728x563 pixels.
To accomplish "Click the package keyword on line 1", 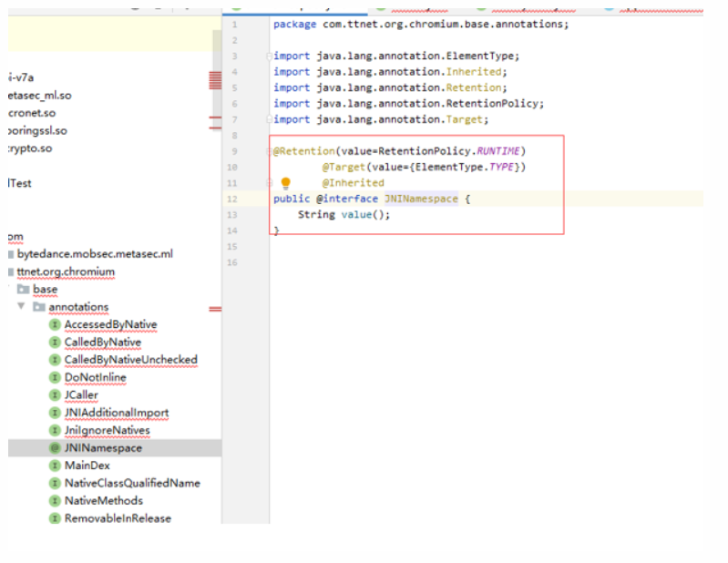I will point(295,24).
